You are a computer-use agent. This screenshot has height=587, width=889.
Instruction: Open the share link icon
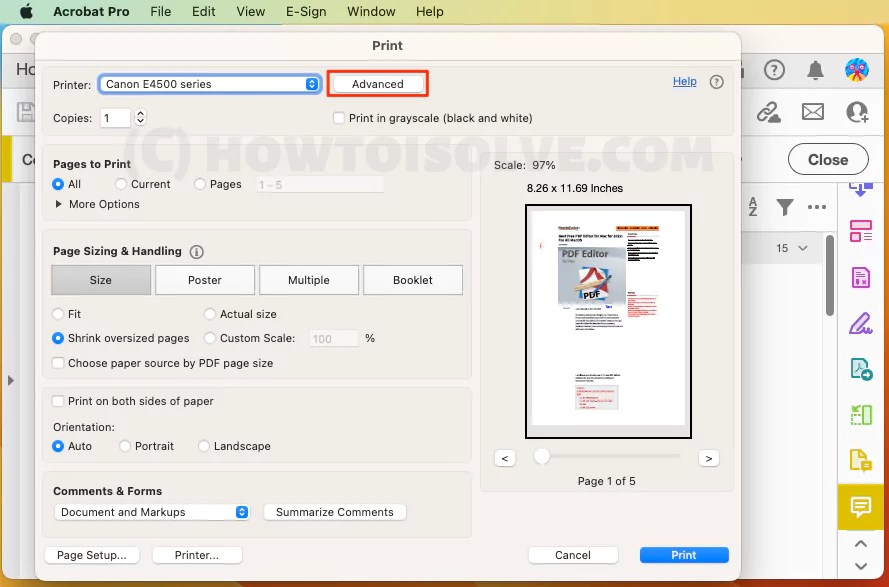pos(768,112)
